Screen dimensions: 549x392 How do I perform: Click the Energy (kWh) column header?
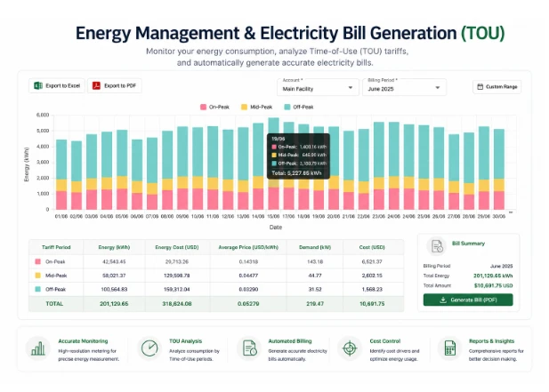click(x=114, y=247)
